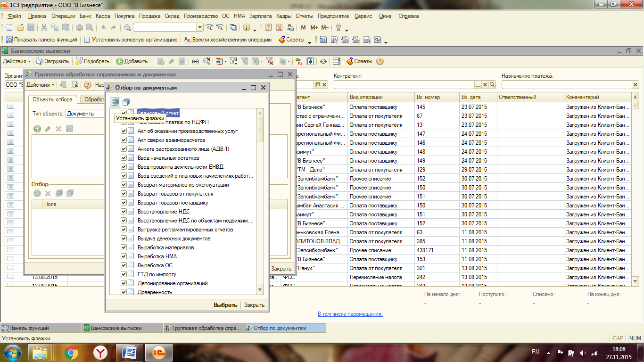Click the Disable filter icon with red cross
The image size is (644, 362).
tap(269, 61)
